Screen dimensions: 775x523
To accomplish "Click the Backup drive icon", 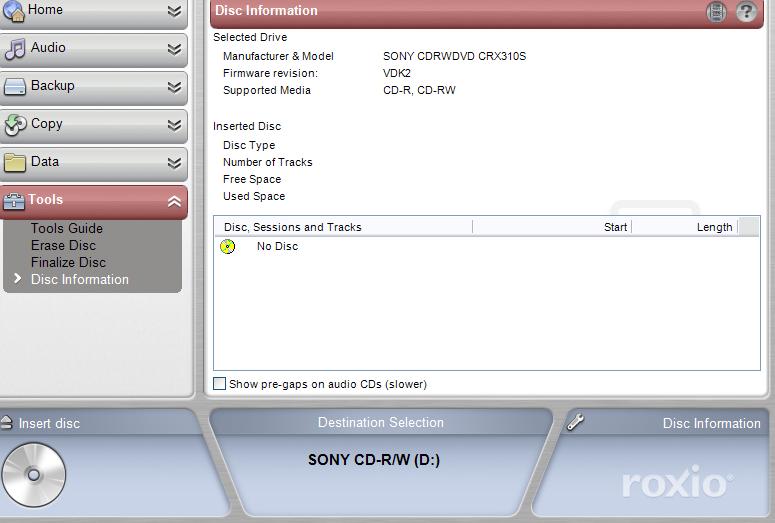I will (x=14, y=87).
